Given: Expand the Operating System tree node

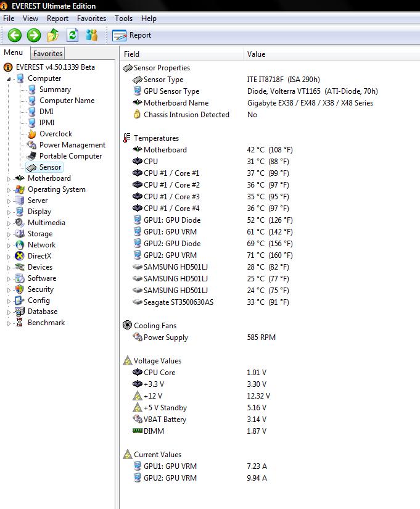Looking at the screenshot, I should (x=9, y=190).
